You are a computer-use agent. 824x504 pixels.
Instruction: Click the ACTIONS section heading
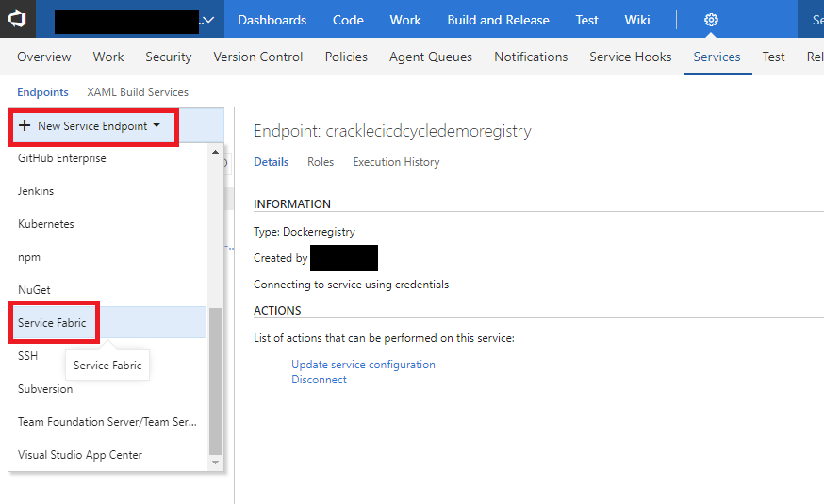pyautogui.click(x=277, y=310)
